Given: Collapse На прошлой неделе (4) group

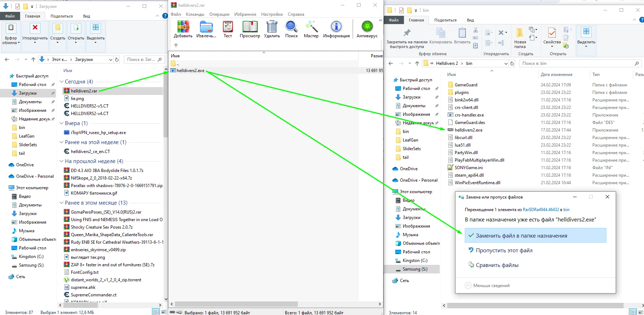Looking at the screenshot, I should click(x=61, y=161).
